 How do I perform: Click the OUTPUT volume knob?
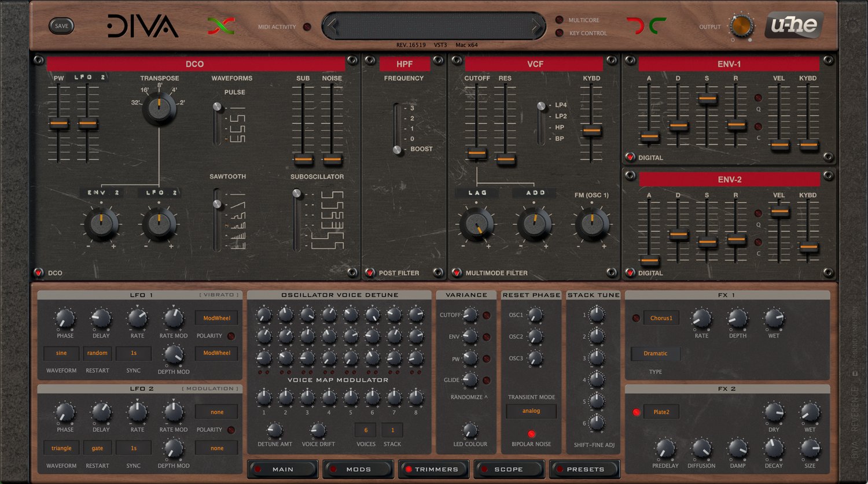click(x=741, y=26)
